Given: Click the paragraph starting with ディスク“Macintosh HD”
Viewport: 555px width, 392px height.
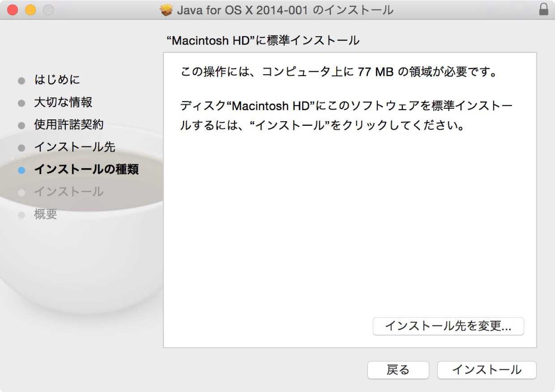Looking at the screenshot, I should point(346,115).
